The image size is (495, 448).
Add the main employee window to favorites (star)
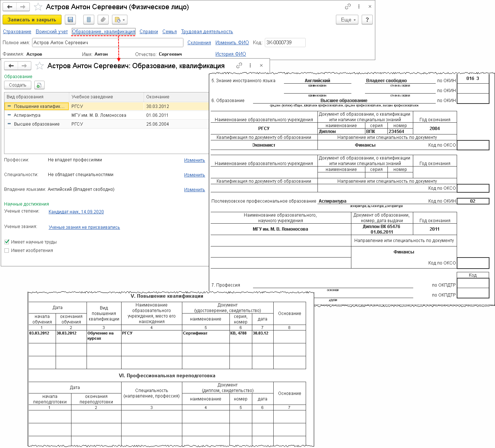[38, 7]
